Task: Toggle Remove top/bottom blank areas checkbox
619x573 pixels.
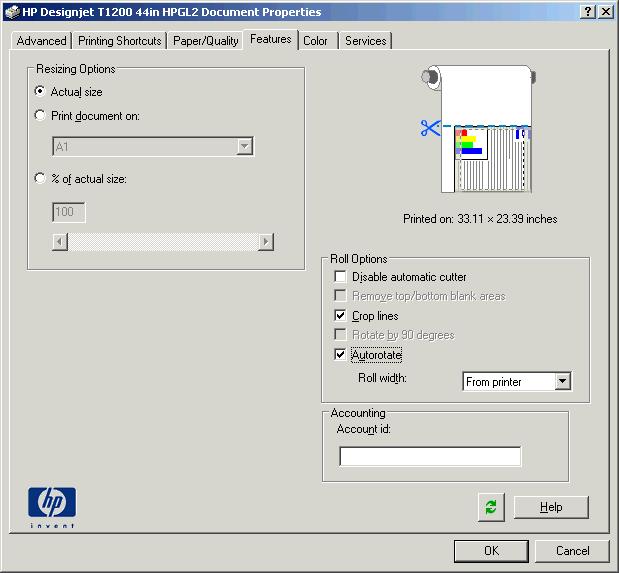Action: pos(340,295)
